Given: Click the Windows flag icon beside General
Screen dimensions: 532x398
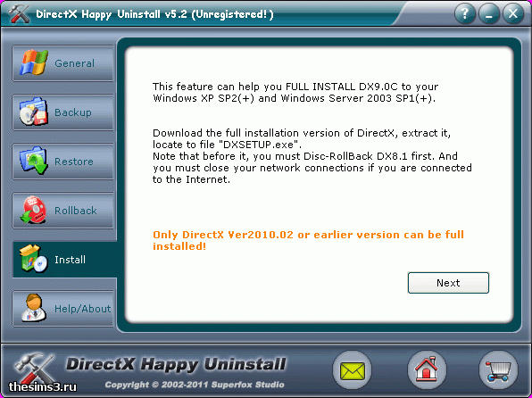Looking at the screenshot, I should coord(34,63).
